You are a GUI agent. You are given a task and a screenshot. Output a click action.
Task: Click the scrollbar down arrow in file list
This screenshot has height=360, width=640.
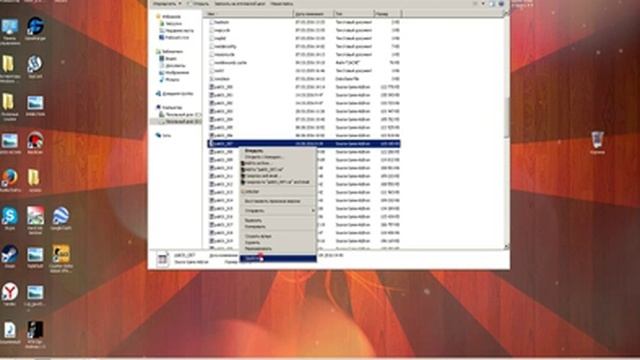(507, 247)
